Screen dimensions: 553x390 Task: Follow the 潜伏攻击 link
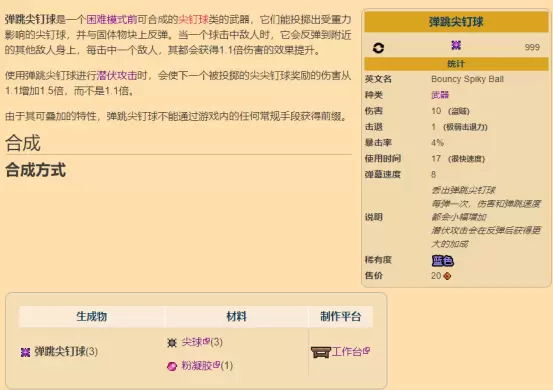[x=117, y=75]
